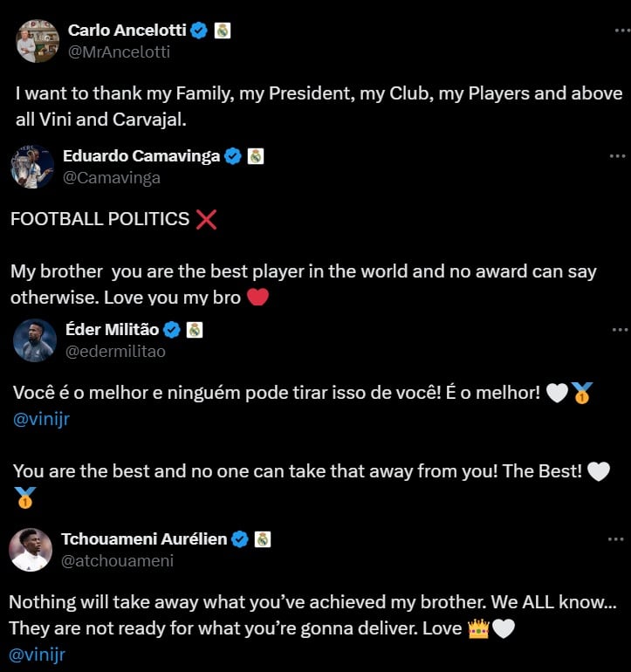Viewport: 631px width, 672px height.
Task: Open more options on Camavinga's tweet
Action: pyautogui.click(x=617, y=156)
